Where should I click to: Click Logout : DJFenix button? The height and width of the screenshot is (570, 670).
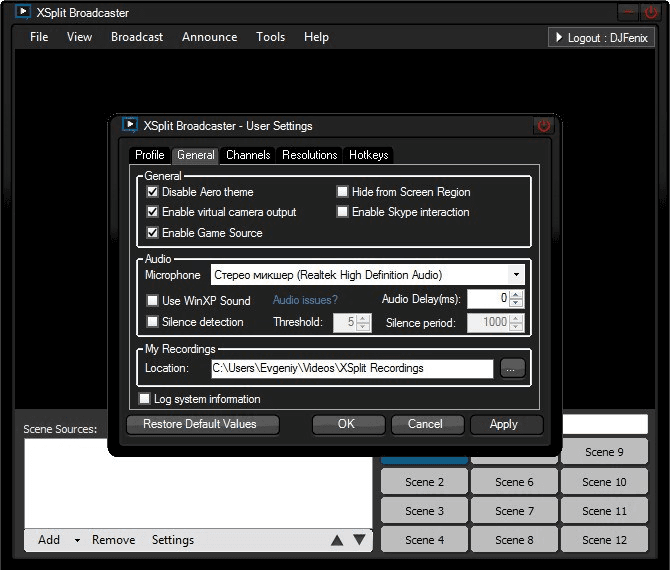tap(601, 38)
